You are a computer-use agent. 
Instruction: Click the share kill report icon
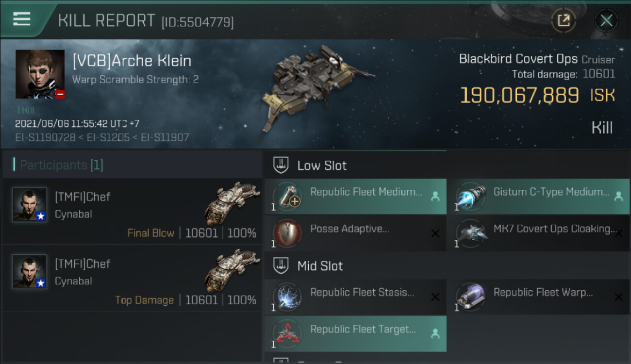click(564, 20)
